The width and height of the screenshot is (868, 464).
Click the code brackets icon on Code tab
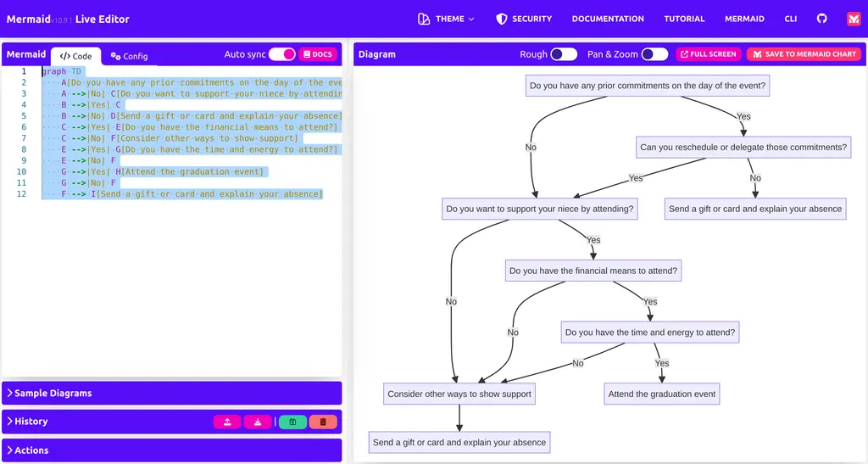tap(64, 56)
